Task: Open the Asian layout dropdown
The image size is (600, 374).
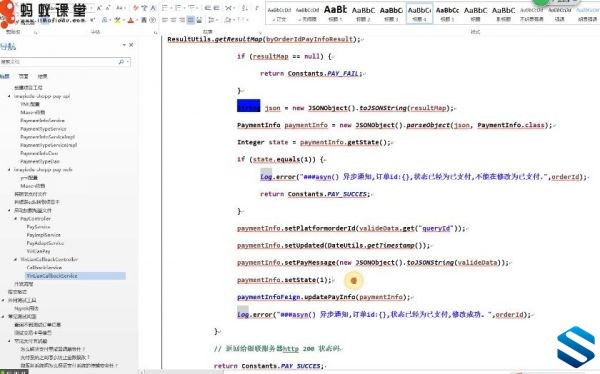Action: [x=229, y=8]
